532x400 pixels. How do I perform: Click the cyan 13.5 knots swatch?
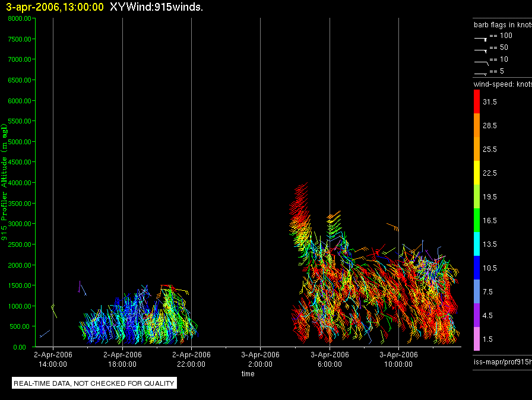(x=477, y=244)
